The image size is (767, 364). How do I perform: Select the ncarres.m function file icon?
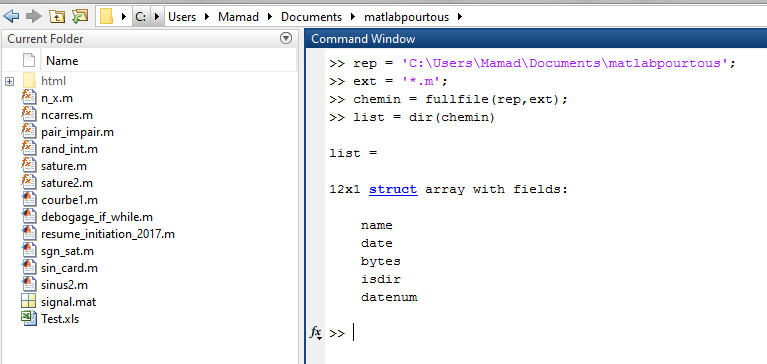pos(28,114)
